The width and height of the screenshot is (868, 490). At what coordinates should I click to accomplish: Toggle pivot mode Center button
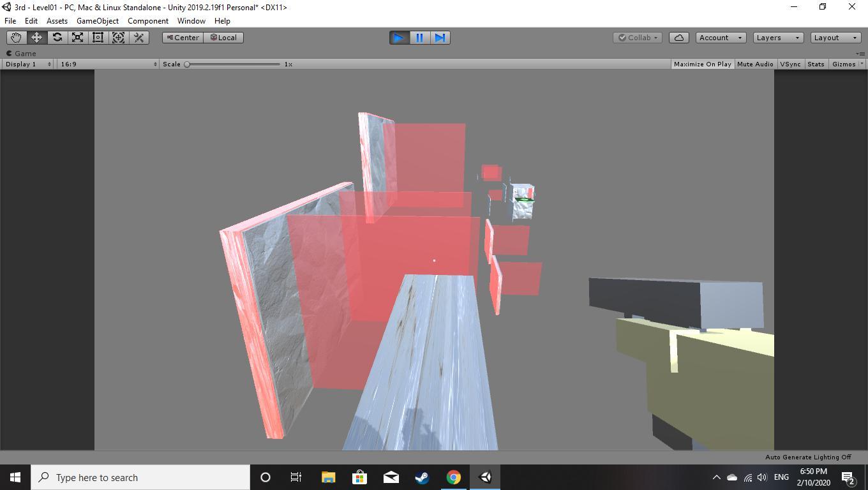tap(183, 38)
